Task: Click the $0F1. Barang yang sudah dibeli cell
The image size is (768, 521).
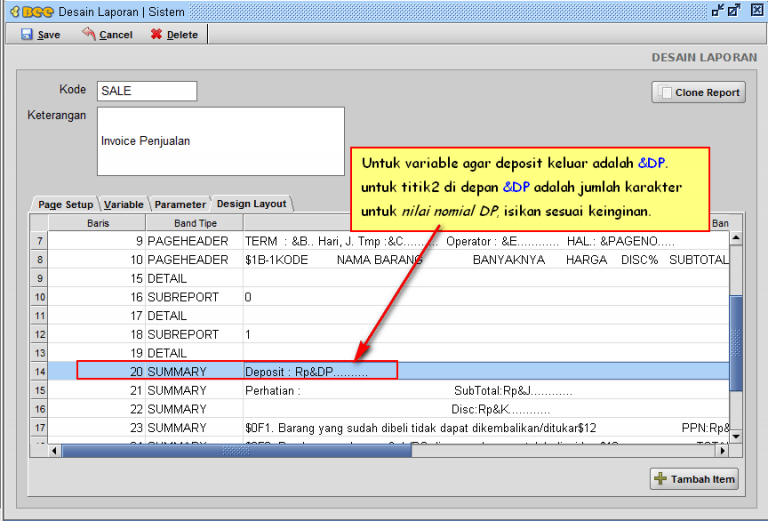Action: pos(486,427)
